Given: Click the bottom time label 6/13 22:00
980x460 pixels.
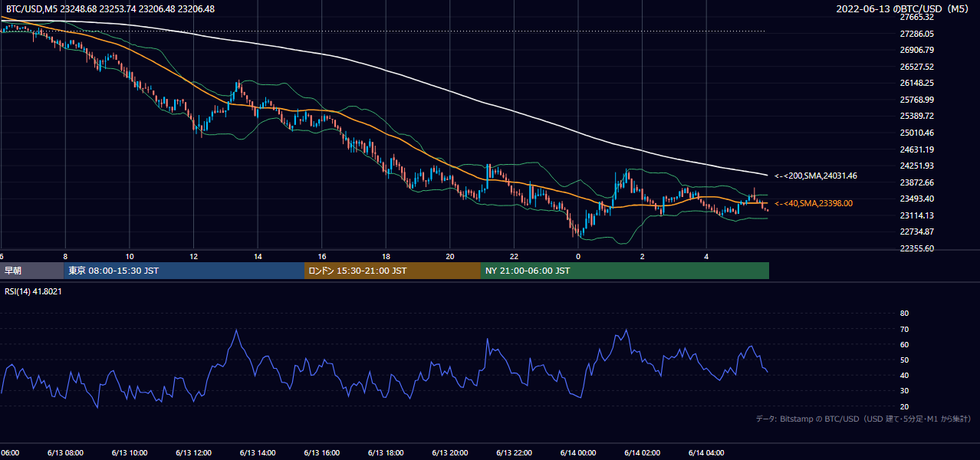Looking at the screenshot, I should [x=515, y=452].
